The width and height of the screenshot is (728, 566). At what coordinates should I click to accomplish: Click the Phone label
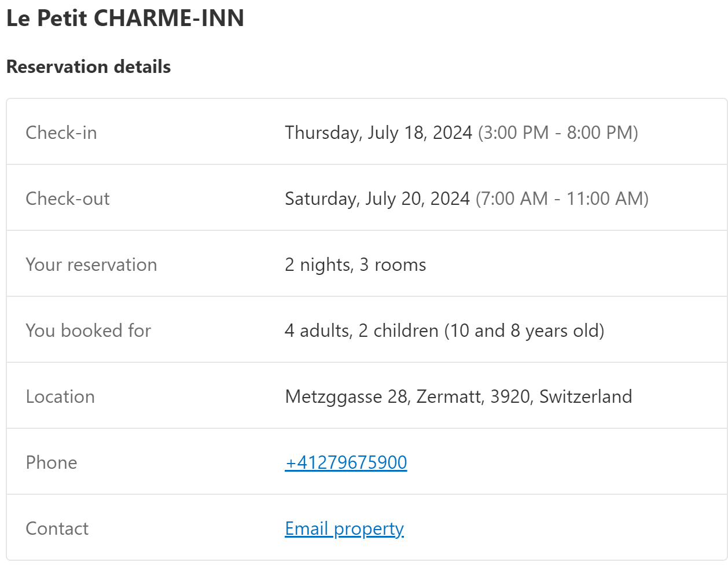[52, 462]
